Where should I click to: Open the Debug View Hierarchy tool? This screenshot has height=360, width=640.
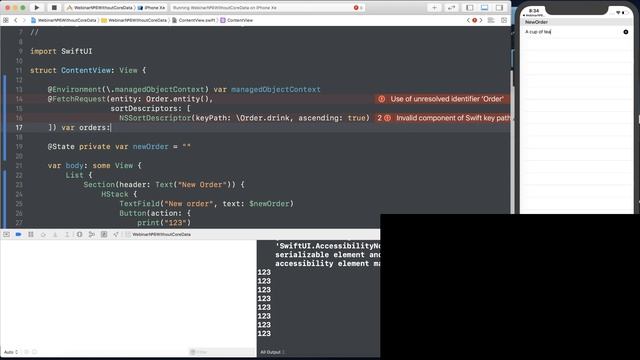tap(80, 234)
